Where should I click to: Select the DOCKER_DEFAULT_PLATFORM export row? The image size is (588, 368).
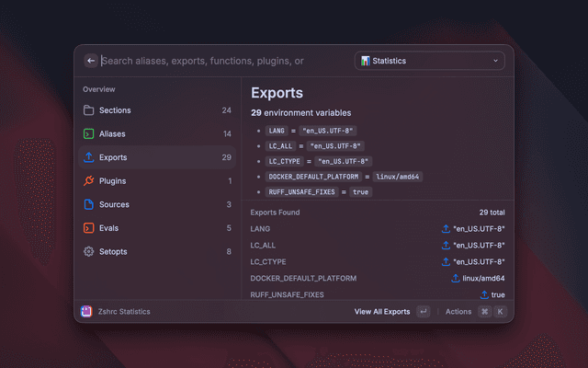(377, 278)
